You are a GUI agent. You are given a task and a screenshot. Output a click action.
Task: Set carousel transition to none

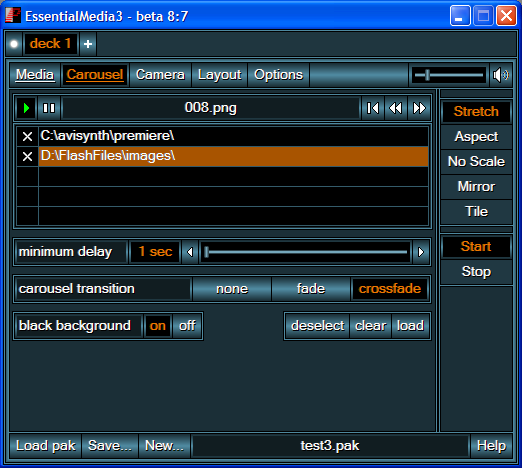tap(232, 289)
